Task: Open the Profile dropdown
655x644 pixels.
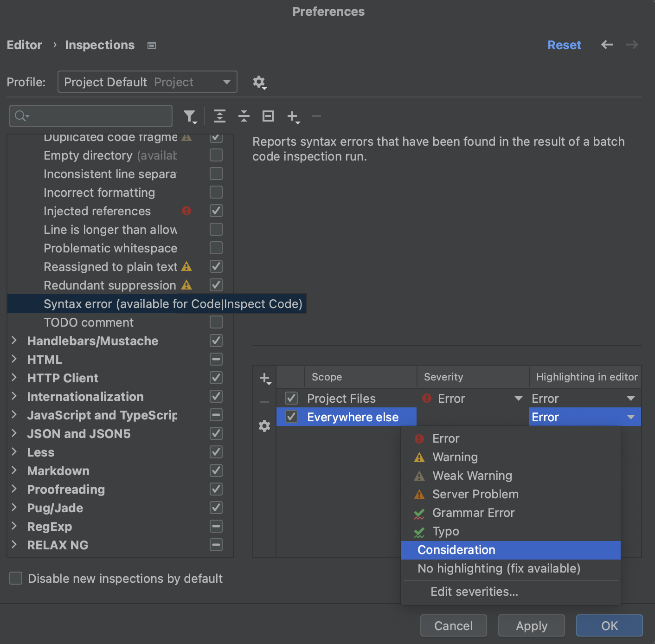Action: click(148, 82)
